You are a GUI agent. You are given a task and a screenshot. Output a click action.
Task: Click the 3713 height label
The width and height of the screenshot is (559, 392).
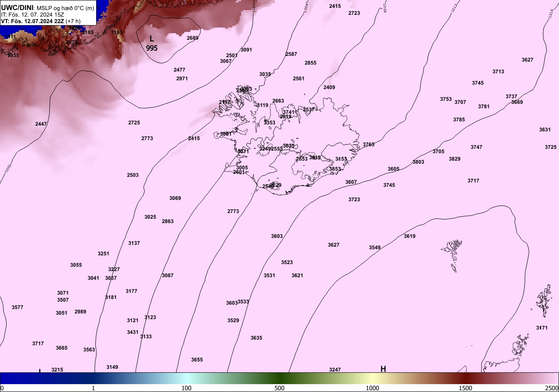[x=498, y=72]
